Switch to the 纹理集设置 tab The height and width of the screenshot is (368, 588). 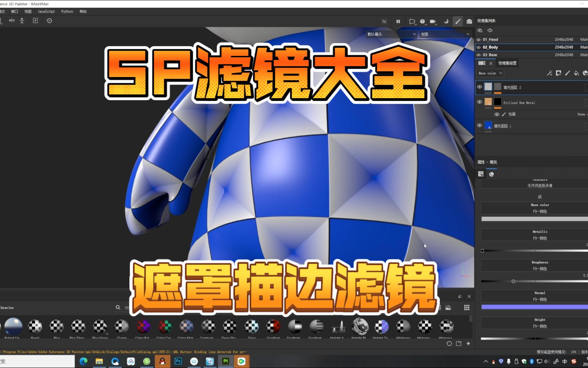click(x=507, y=63)
